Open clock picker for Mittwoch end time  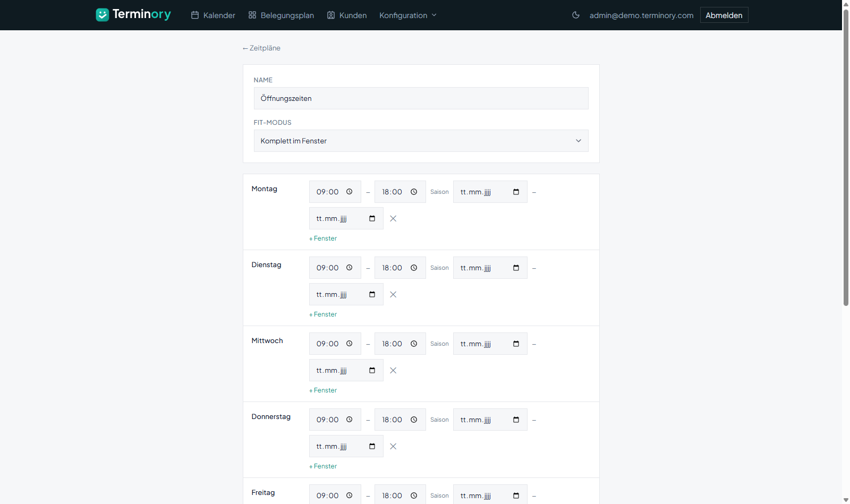click(414, 344)
